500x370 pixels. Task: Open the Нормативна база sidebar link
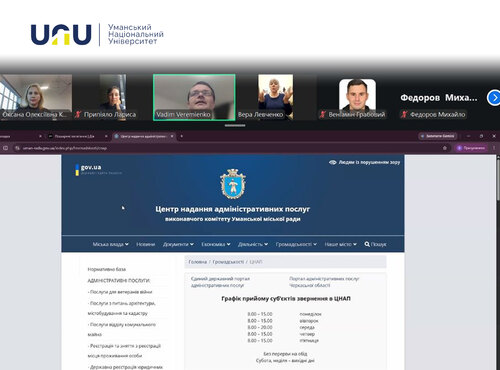pos(107,269)
